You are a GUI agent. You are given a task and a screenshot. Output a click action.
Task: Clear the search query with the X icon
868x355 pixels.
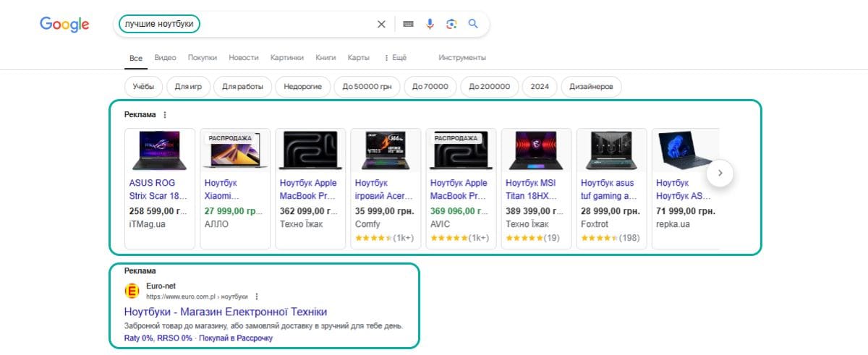(381, 24)
